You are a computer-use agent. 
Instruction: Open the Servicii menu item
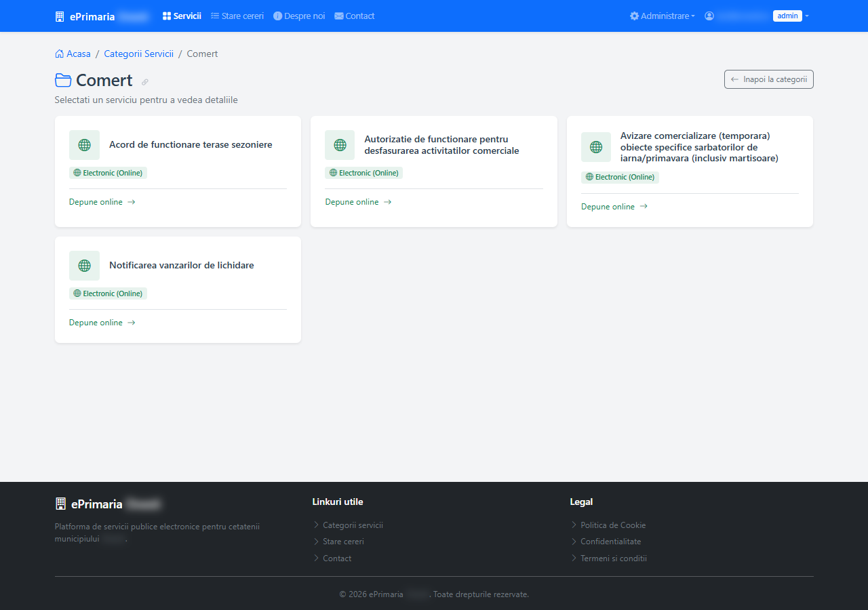click(182, 16)
